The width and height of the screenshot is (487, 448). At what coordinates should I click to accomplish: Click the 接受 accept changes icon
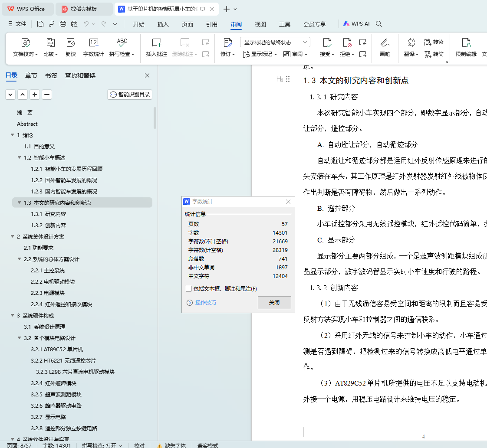[x=327, y=43]
